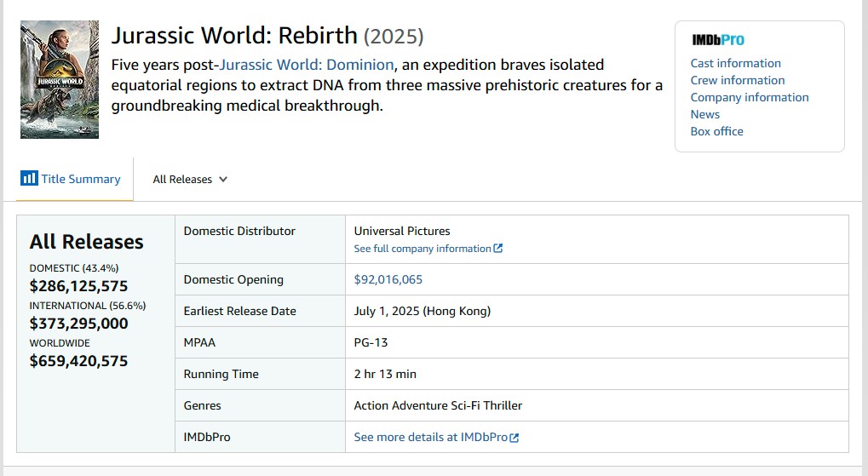Click the Genres row label
The image size is (868, 476).
pos(202,405)
